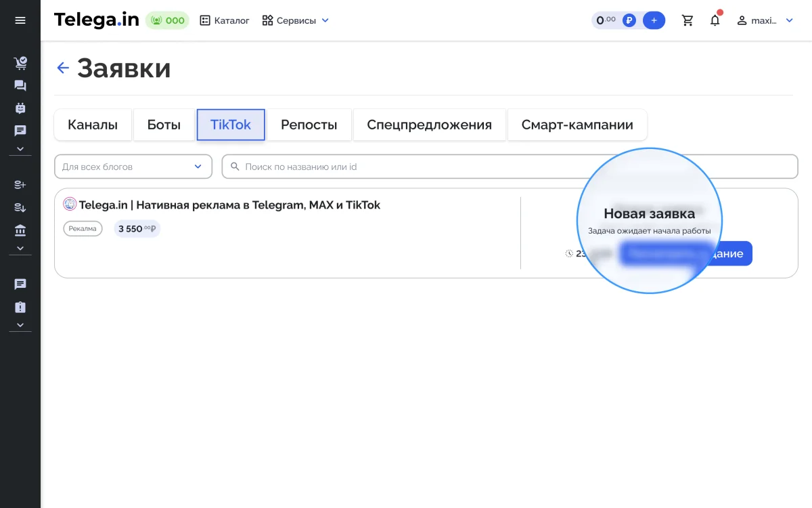Open the Telega.in Нативная реклама request title

pyautogui.click(x=229, y=205)
